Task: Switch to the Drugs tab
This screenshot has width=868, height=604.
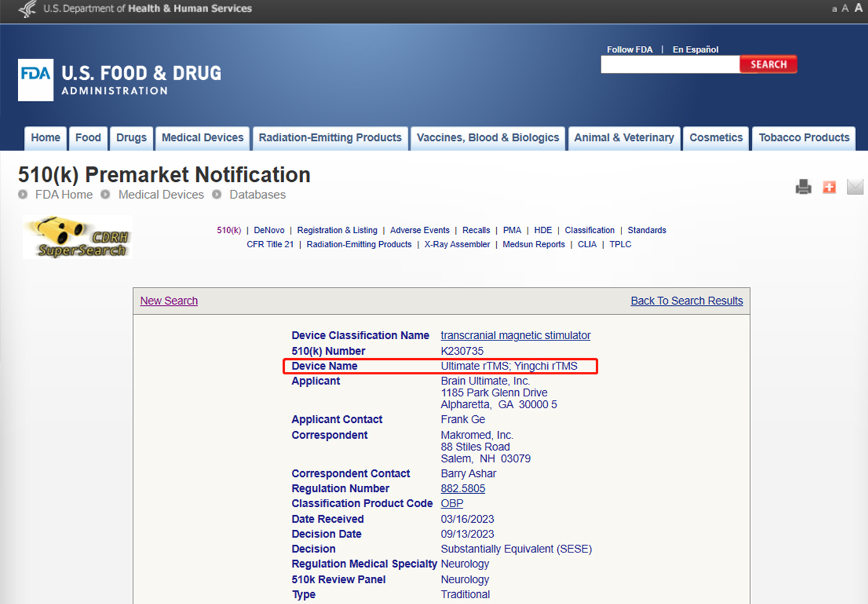Action: (131, 138)
